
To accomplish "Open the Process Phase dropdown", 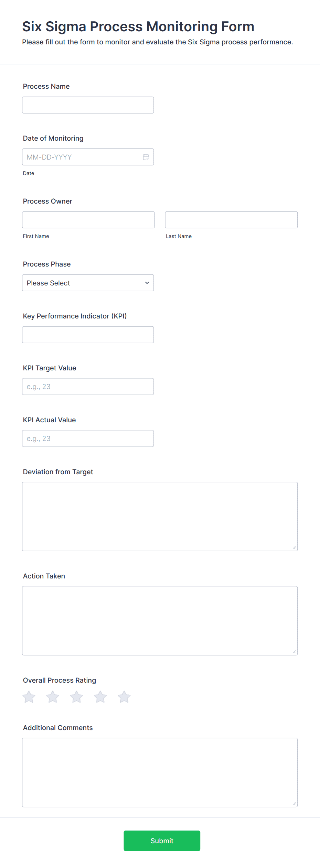I will click(x=88, y=283).
